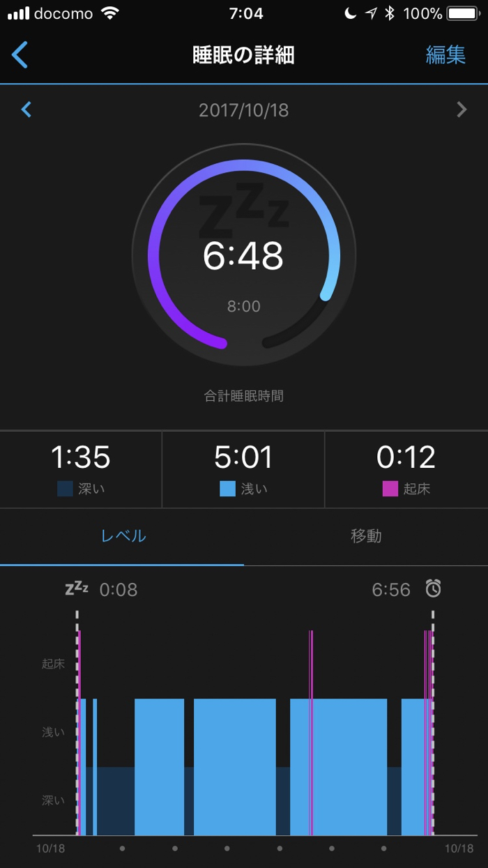Tap the dark blue 深い color swatch
Viewport: 488px width, 868px height.
coord(65,489)
